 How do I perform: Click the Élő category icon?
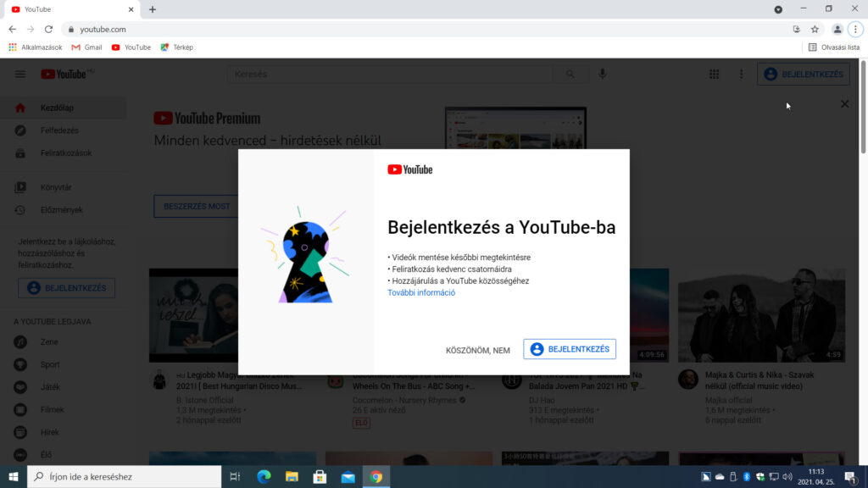(x=20, y=455)
